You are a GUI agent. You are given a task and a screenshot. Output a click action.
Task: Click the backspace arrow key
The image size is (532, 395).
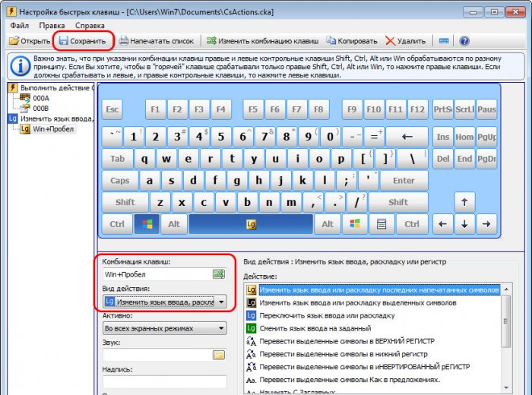point(407,137)
